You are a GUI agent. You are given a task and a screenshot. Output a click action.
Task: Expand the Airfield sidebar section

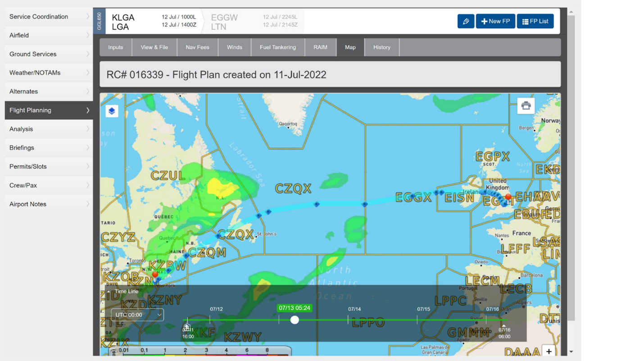[x=49, y=35]
